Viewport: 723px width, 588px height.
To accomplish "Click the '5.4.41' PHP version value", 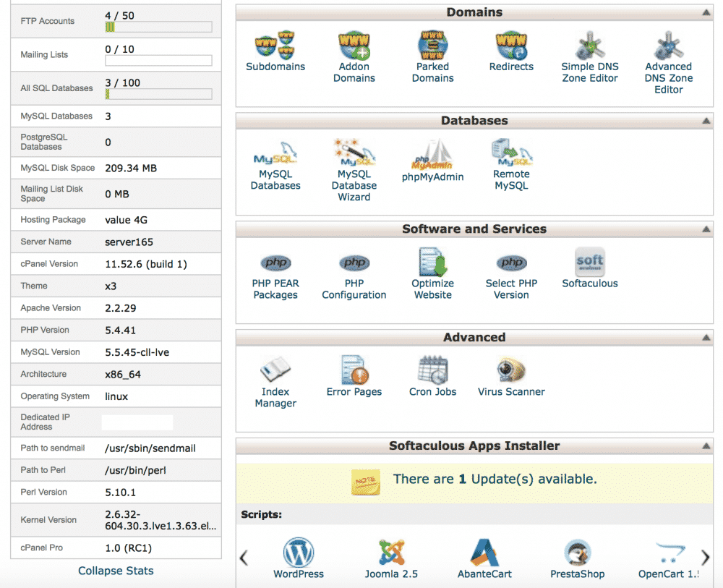I will click(120, 331).
